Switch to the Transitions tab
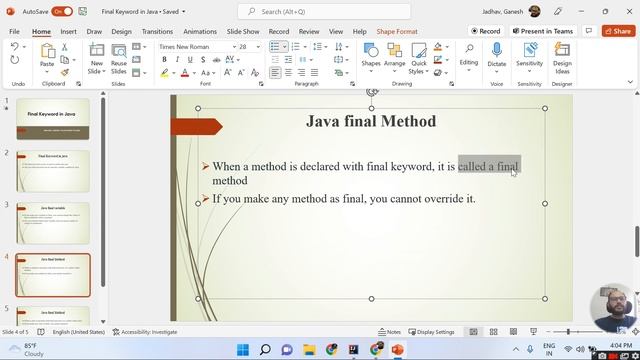Screen dimensions: 640x360 click(157, 31)
